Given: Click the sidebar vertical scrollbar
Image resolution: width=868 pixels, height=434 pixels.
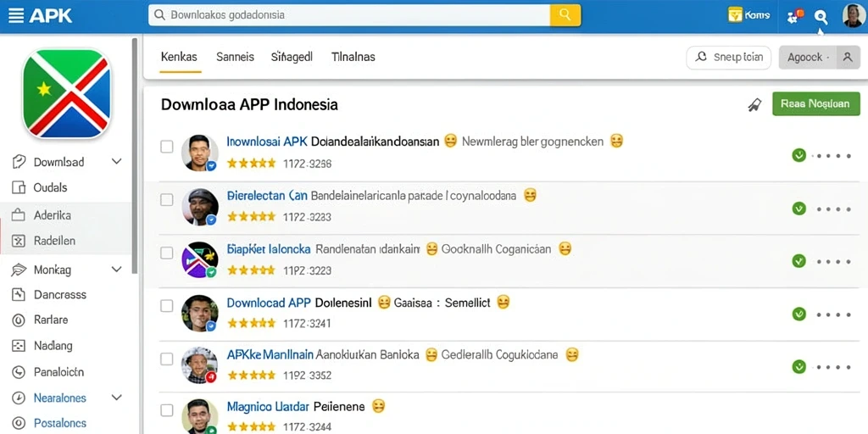Looking at the screenshot, I should (x=135, y=155).
